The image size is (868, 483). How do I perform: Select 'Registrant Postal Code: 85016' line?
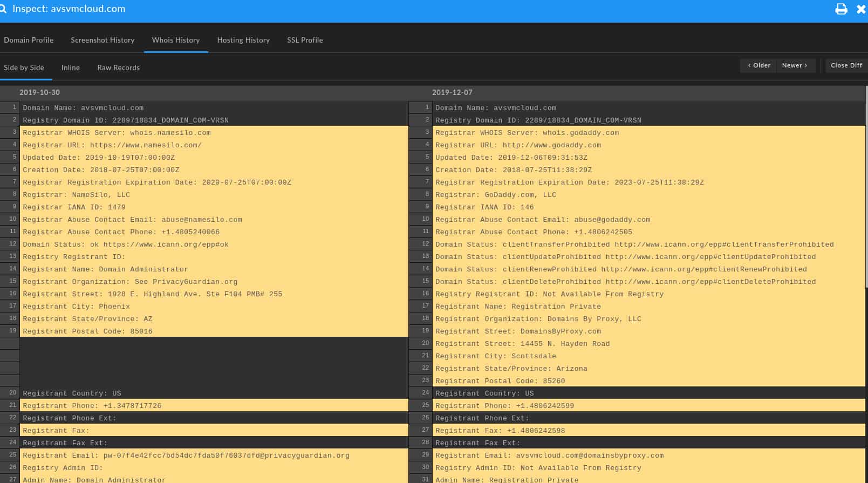214,331
